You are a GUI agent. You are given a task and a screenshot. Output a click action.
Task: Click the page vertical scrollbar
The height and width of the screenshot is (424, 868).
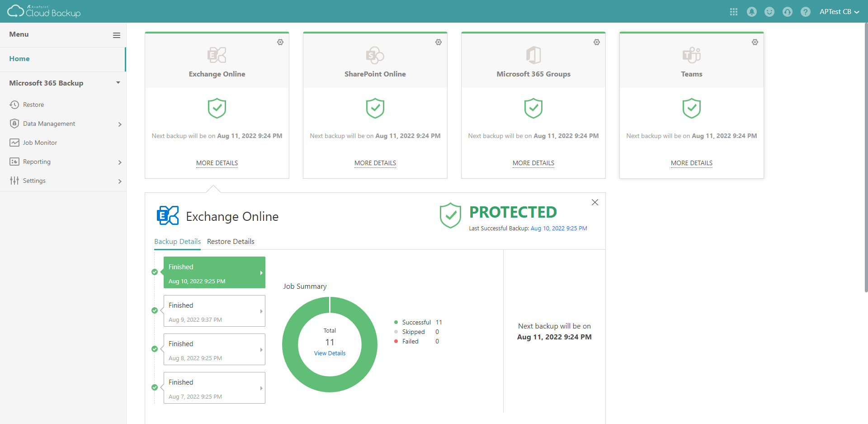866,157
